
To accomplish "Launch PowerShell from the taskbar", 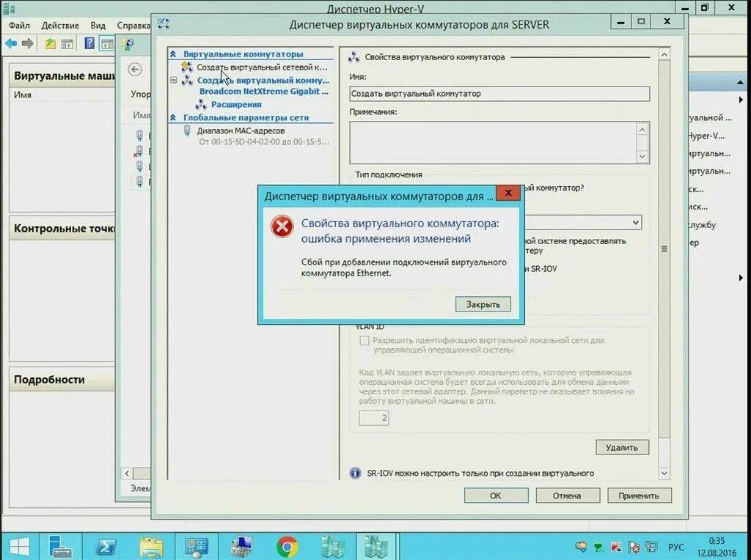I will click(106, 547).
